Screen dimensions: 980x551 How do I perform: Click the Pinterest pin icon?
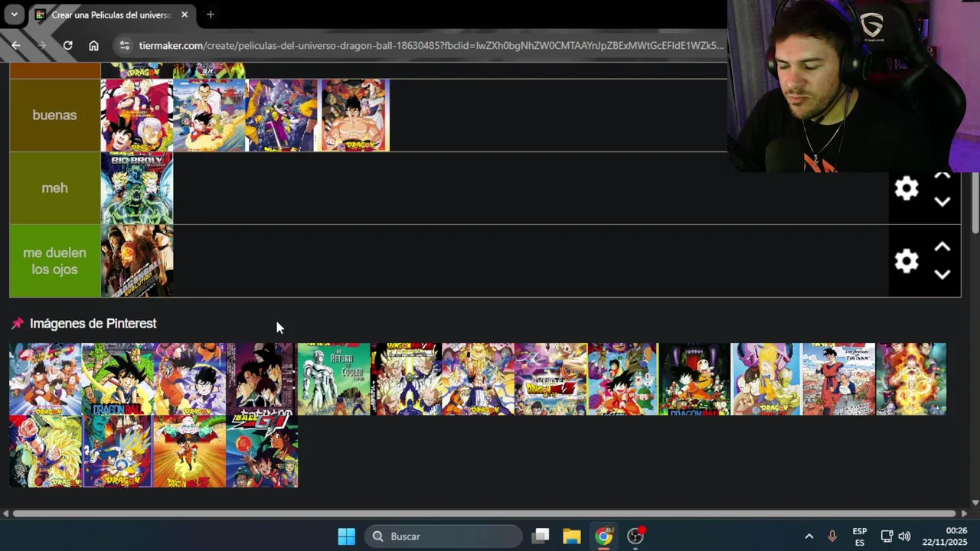18,324
